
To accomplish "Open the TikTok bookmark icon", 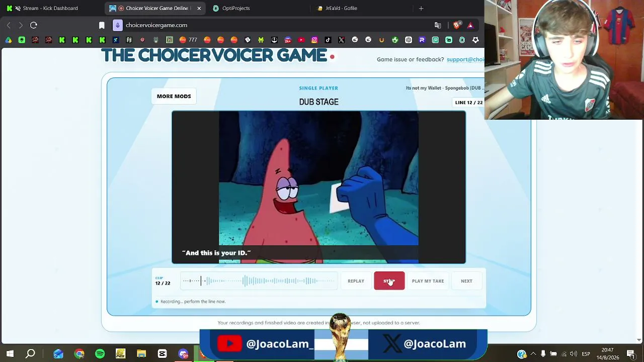I will 328,40.
